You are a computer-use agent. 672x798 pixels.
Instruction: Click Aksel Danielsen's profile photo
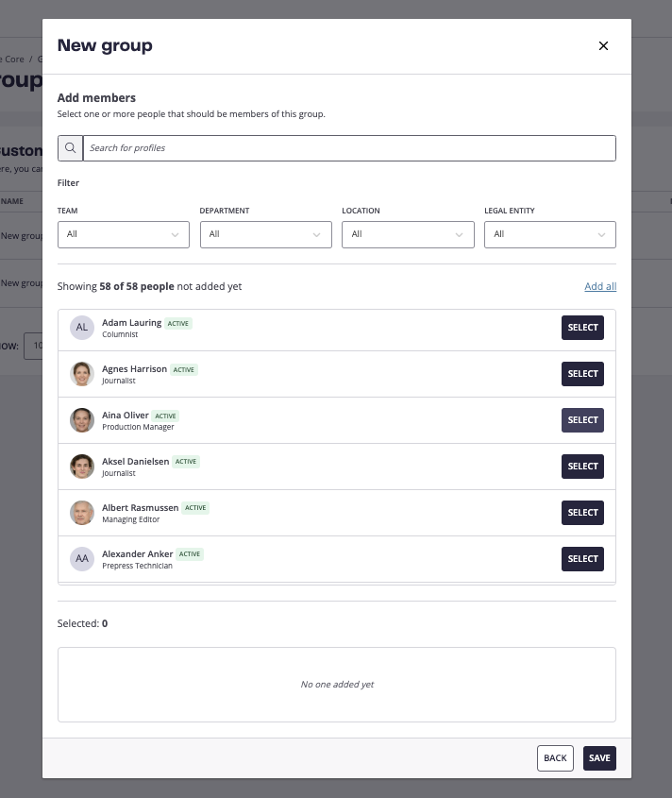82,467
